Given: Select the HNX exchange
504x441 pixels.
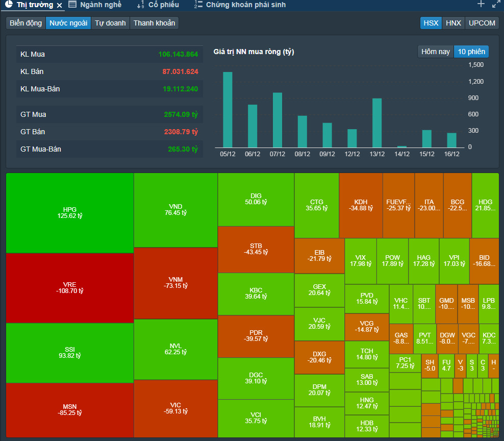Looking at the screenshot, I should coord(453,23).
